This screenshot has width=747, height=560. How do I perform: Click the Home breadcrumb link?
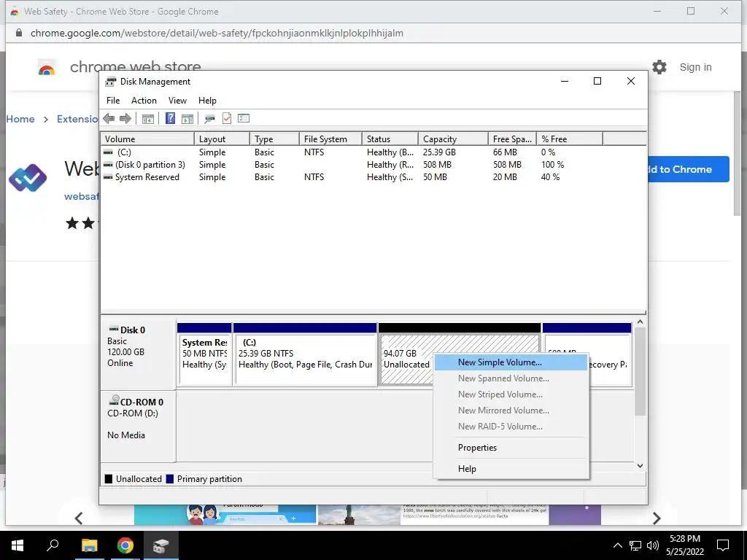(x=20, y=119)
